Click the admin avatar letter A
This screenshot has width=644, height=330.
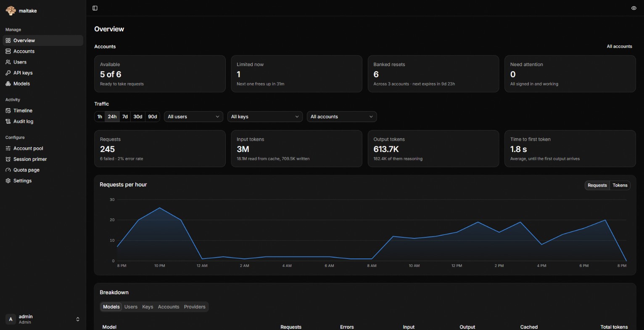(11, 319)
